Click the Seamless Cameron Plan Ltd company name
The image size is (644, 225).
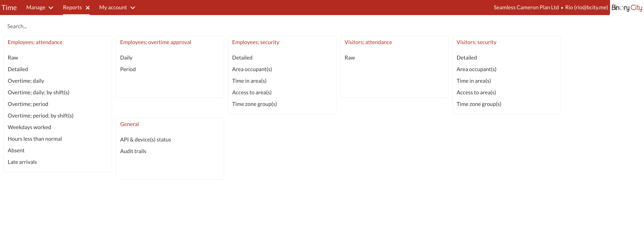[526, 8]
